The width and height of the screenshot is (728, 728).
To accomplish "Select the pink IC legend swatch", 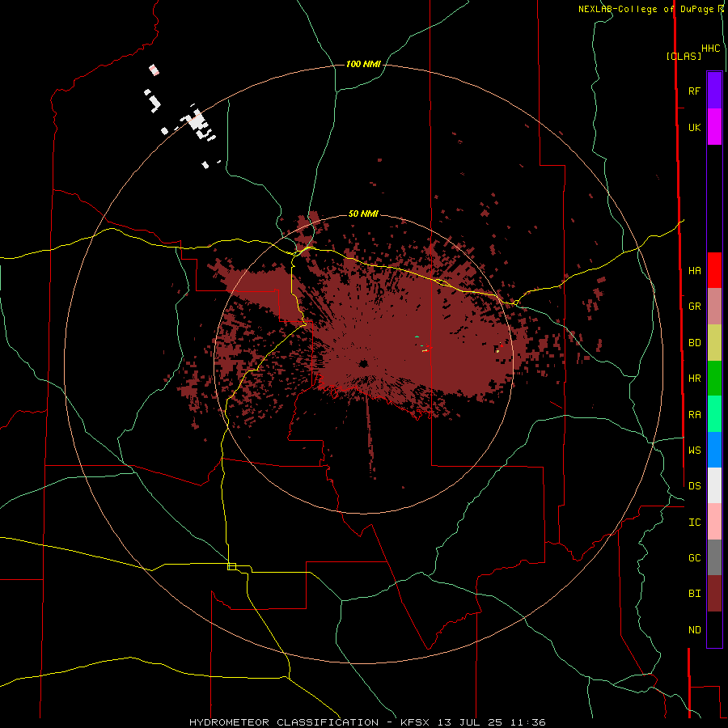I will point(714,522).
